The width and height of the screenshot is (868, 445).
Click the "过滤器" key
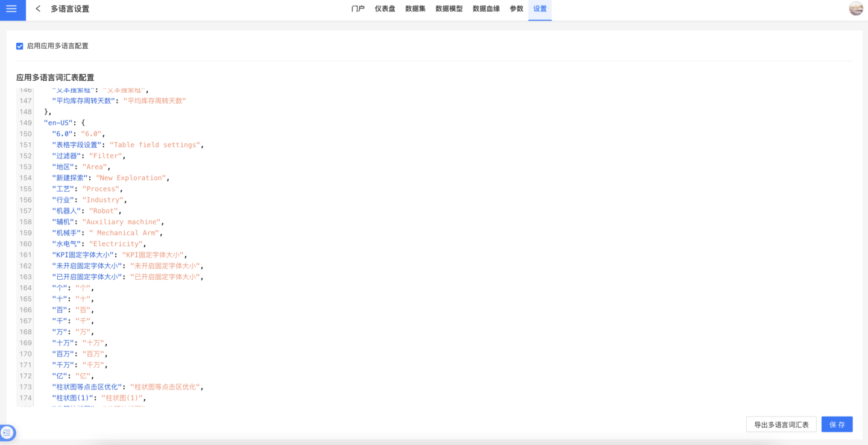(66, 156)
